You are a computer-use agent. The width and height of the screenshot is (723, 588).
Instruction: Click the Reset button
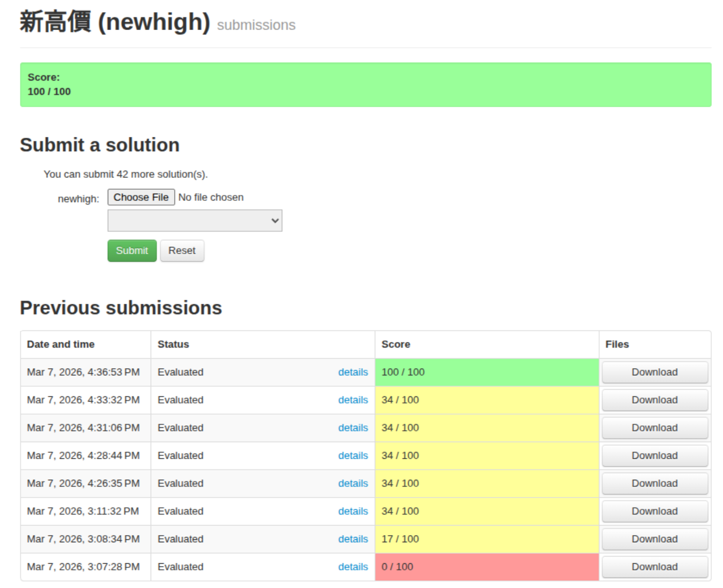click(182, 251)
